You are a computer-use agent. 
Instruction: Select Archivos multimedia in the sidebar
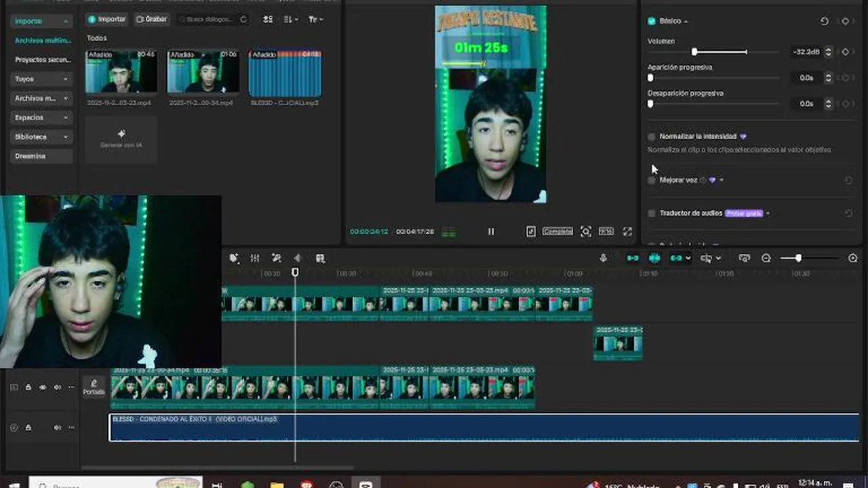(43, 41)
